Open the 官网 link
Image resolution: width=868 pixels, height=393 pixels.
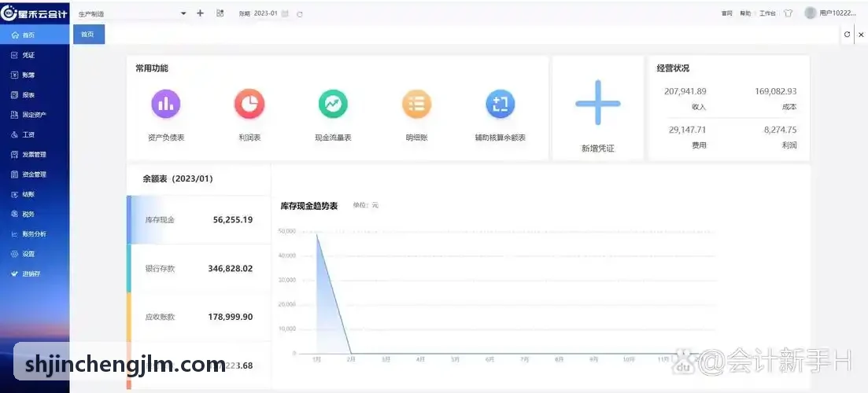click(x=727, y=14)
